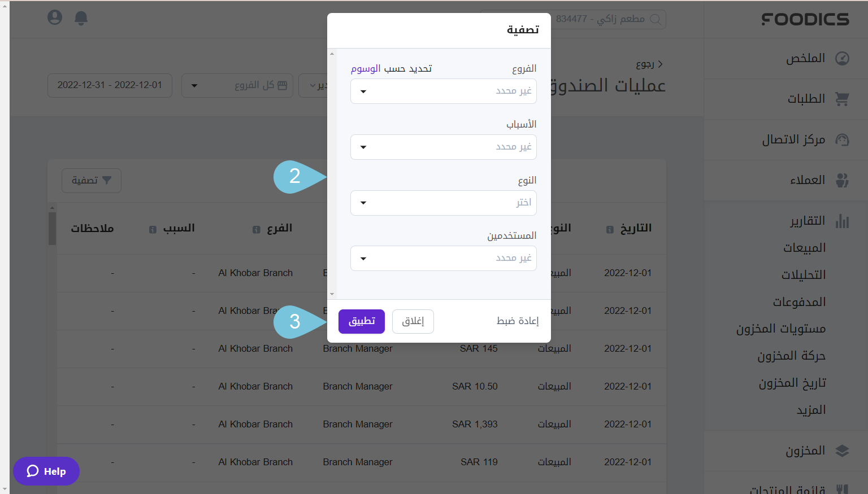Screen dimensions: 868x494
Task: Click the العملاء customers icon
Action: tap(843, 180)
